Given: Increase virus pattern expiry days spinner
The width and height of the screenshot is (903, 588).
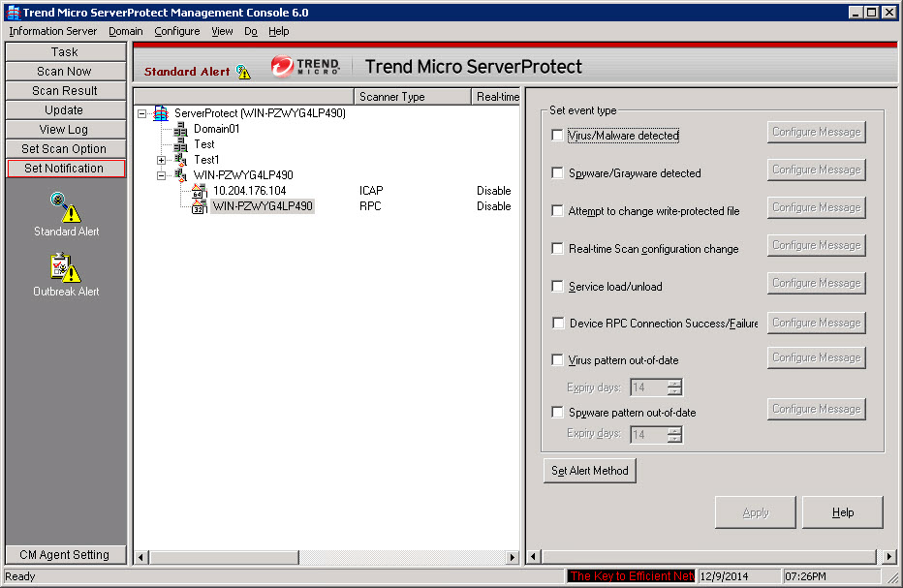Looking at the screenshot, I should point(674,383).
